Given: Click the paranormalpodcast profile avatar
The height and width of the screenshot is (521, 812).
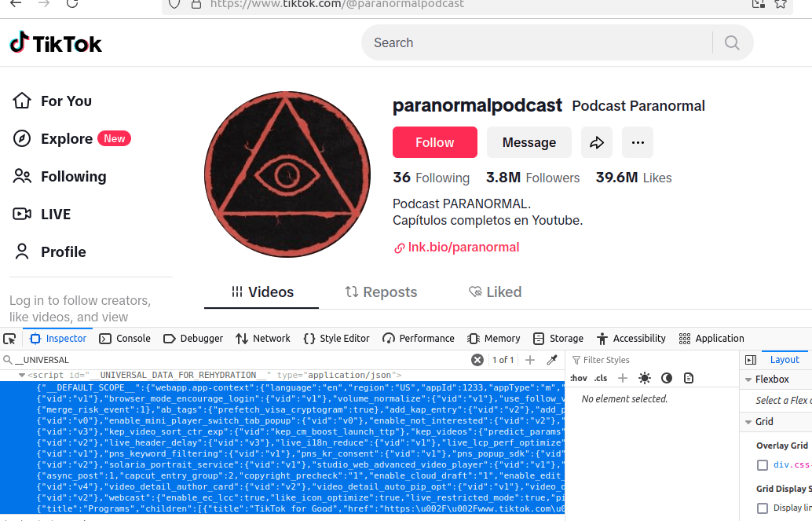Looking at the screenshot, I should coord(287,174).
